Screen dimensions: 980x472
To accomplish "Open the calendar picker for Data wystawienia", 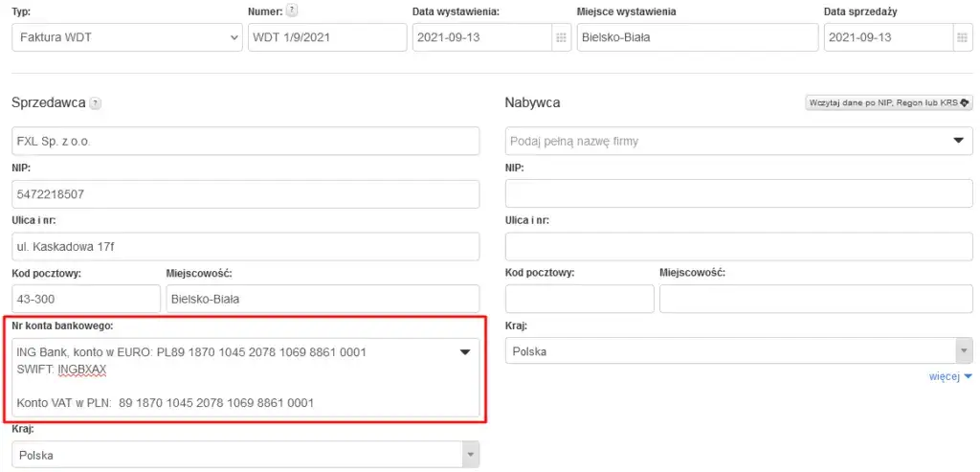I will click(x=561, y=37).
